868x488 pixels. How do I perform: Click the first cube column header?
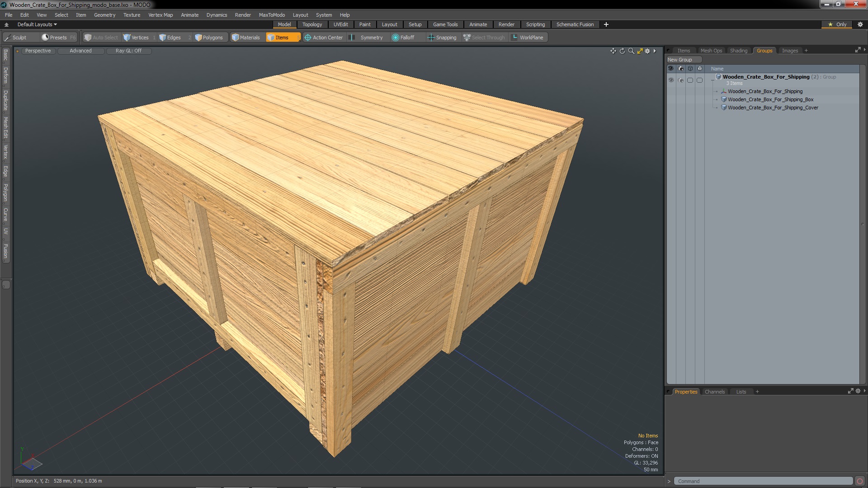click(x=690, y=69)
